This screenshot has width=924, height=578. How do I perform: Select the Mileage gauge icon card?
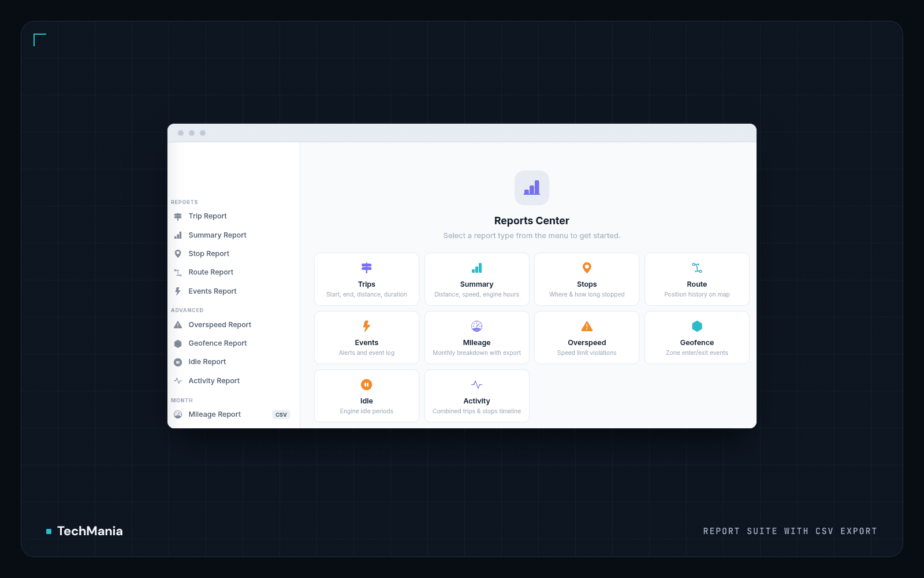476,326
